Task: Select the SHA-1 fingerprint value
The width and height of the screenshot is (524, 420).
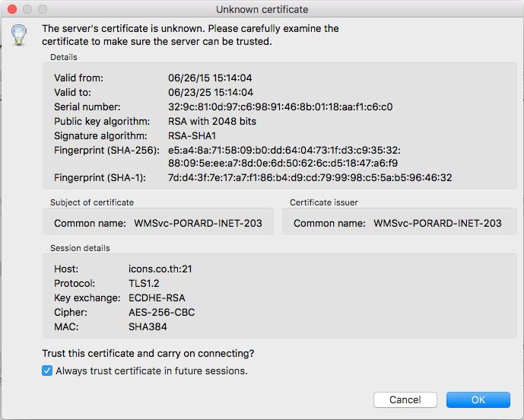Action: tap(310, 177)
